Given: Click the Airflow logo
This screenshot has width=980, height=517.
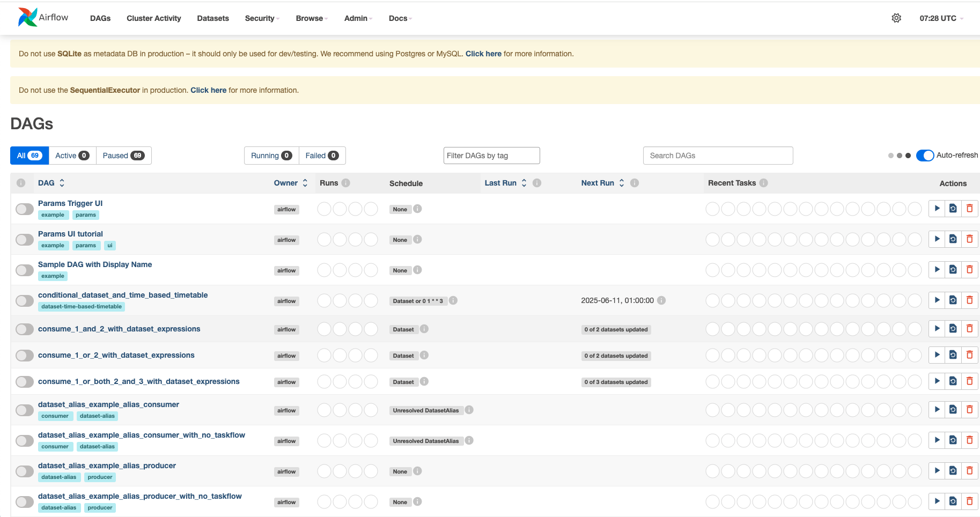Looking at the screenshot, I should 43,18.
